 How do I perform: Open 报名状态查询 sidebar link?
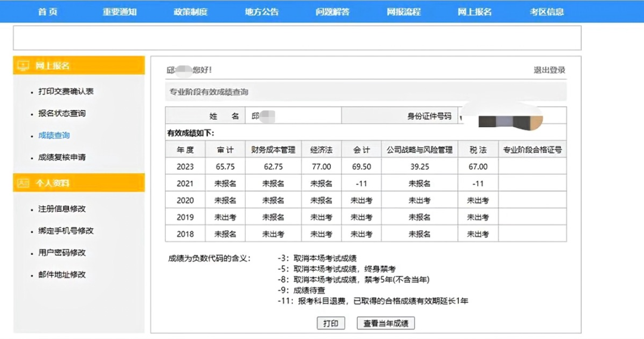pyautogui.click(x=62, y=113)
